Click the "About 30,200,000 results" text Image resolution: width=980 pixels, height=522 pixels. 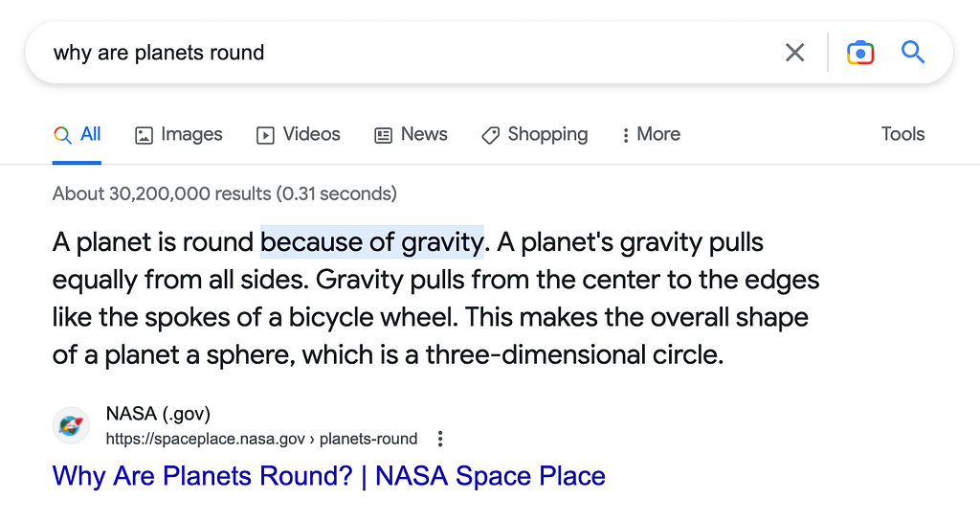click(224, 193)
